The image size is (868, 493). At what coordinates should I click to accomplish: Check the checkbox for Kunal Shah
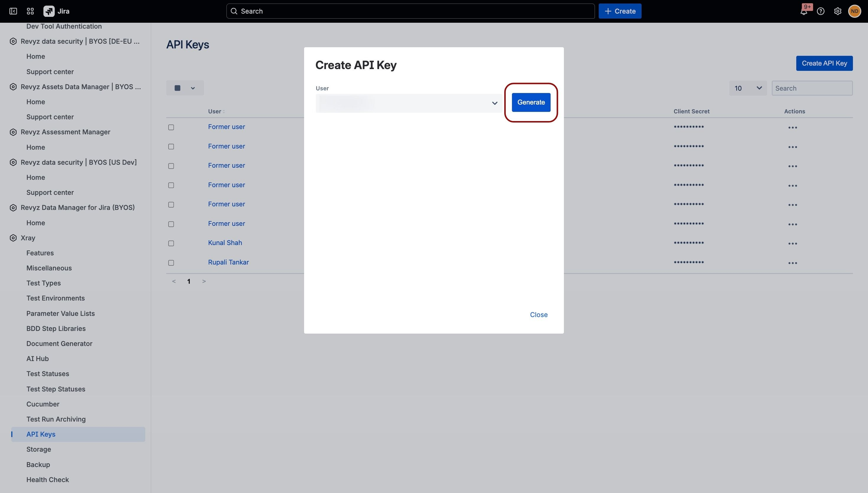(171, 244)
